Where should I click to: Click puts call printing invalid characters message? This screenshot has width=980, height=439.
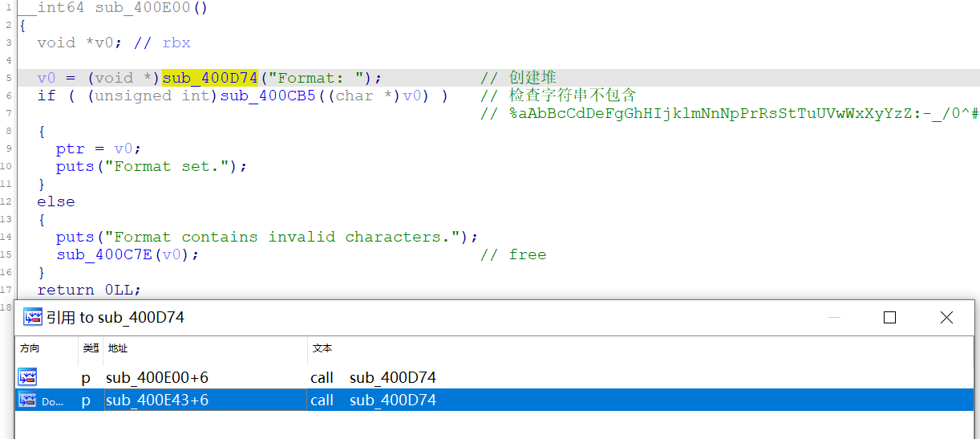(75, 237)
